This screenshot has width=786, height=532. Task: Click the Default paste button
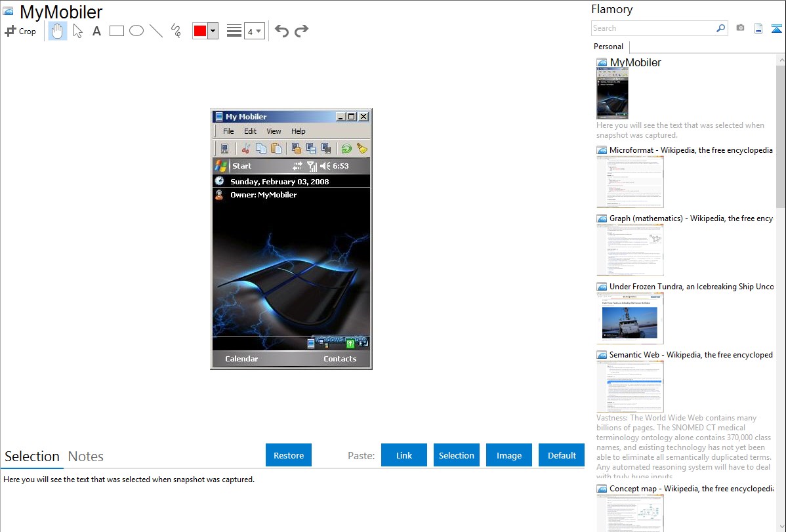click(562, 455)
